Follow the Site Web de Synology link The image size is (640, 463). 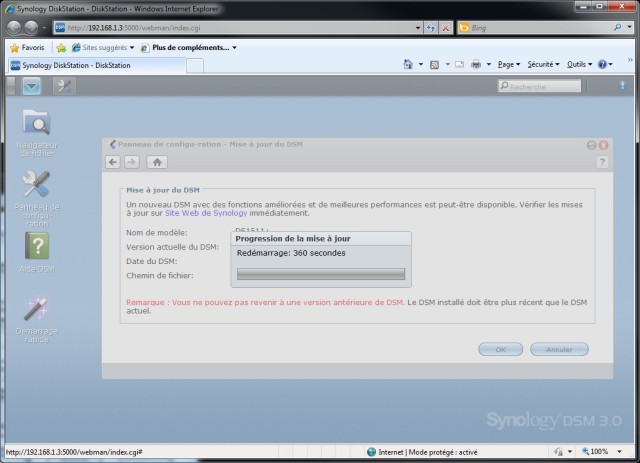(206, 213)
